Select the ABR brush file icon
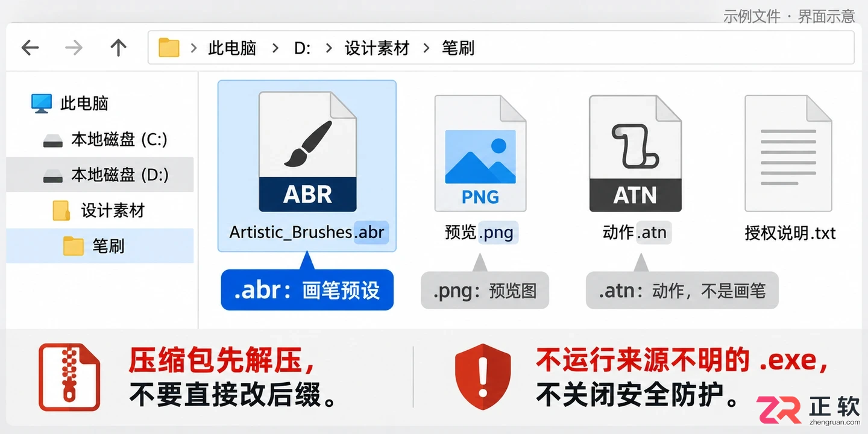 click(307, 152)
